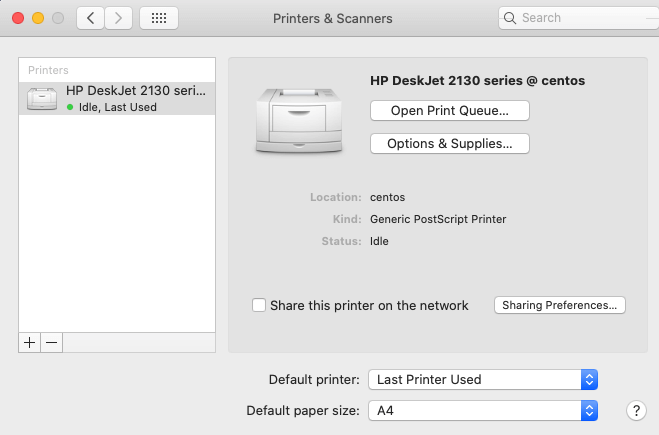Minimize the window with yellow button
The height and width of the screenshot is (435, 659).
coord(39,18)
